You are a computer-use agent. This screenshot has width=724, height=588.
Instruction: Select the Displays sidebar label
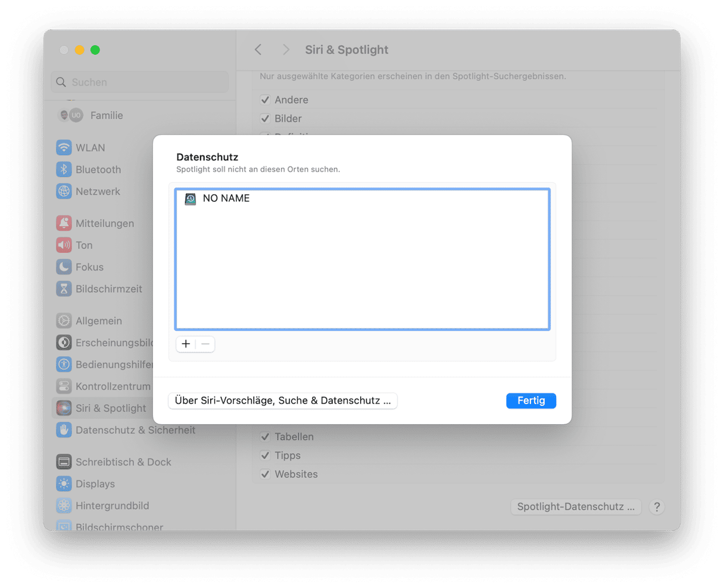click(x=95, y=484)
